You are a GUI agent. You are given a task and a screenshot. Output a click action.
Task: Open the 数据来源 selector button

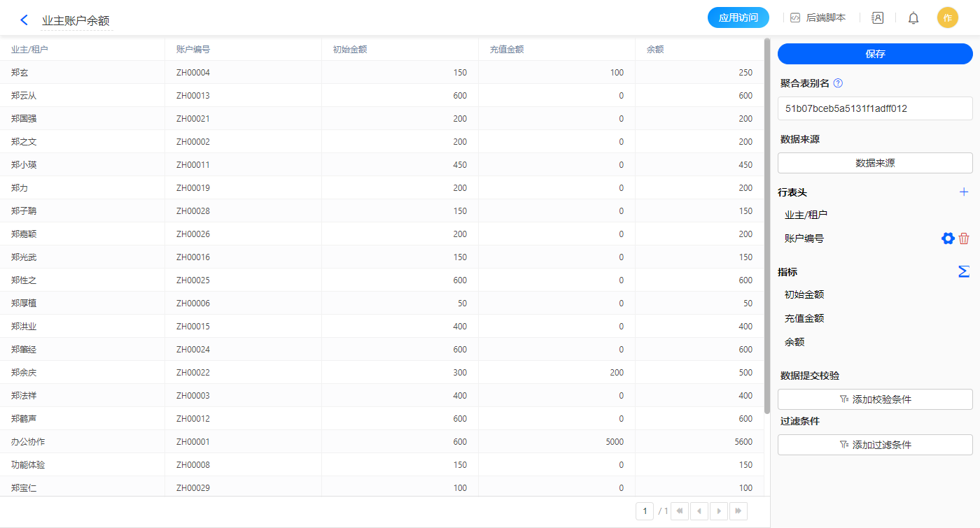[x=875, y=163]
